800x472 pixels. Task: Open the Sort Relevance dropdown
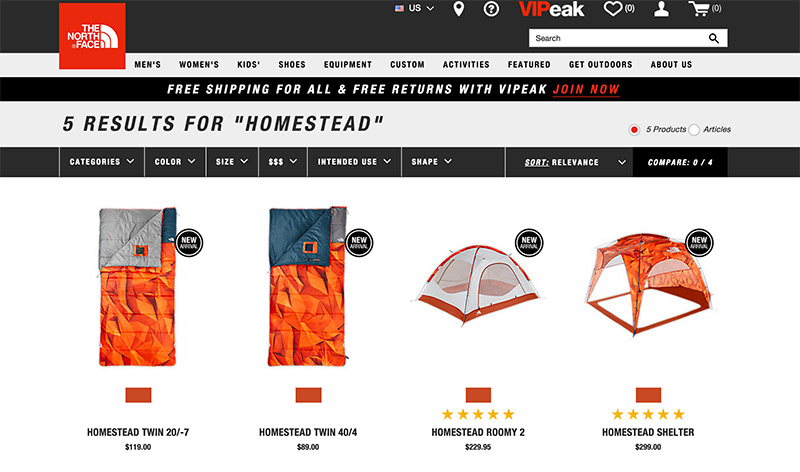point(569,162)
